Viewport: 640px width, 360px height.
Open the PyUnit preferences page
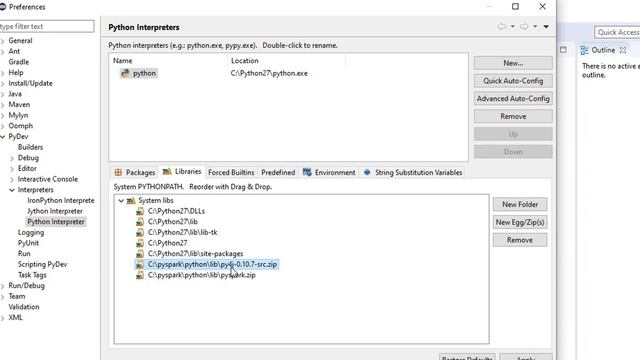28,243
